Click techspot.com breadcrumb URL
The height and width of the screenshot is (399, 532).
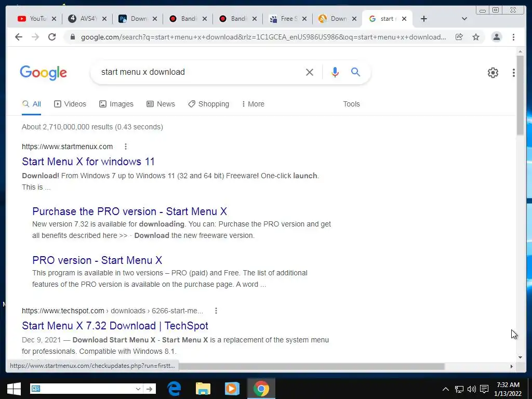click(112, 311)
